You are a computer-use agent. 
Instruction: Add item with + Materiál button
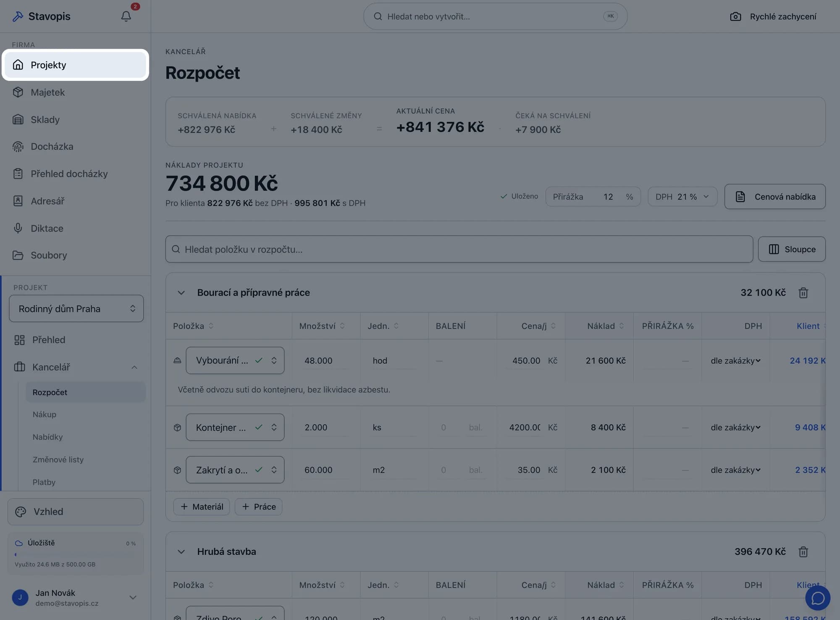[202, 507]
